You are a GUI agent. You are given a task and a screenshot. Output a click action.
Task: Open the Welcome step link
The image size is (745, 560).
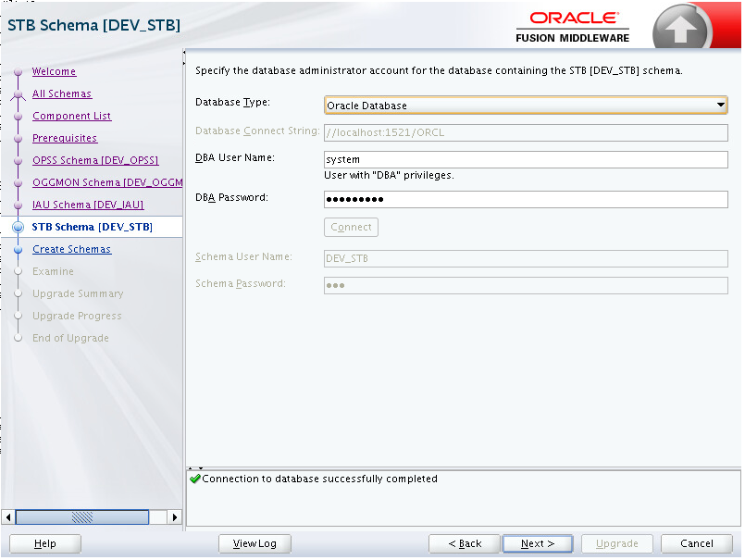(x=54, y=71)
